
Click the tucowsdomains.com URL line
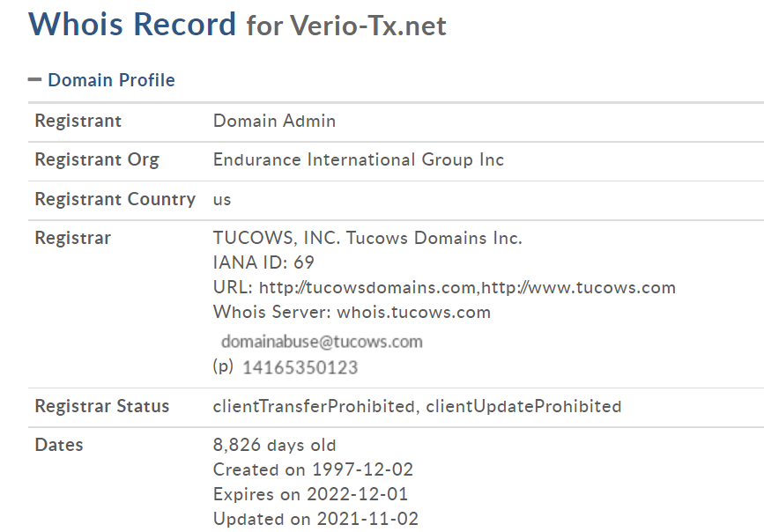[444, 287]
